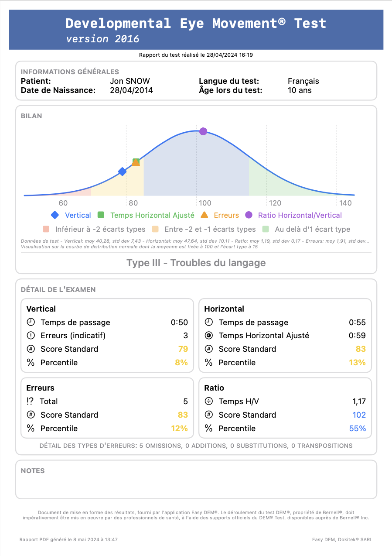The width and height of the screenshot is (392, 556).
Task: Click the blue diamond marker on the curve
Action: point(123,172)
